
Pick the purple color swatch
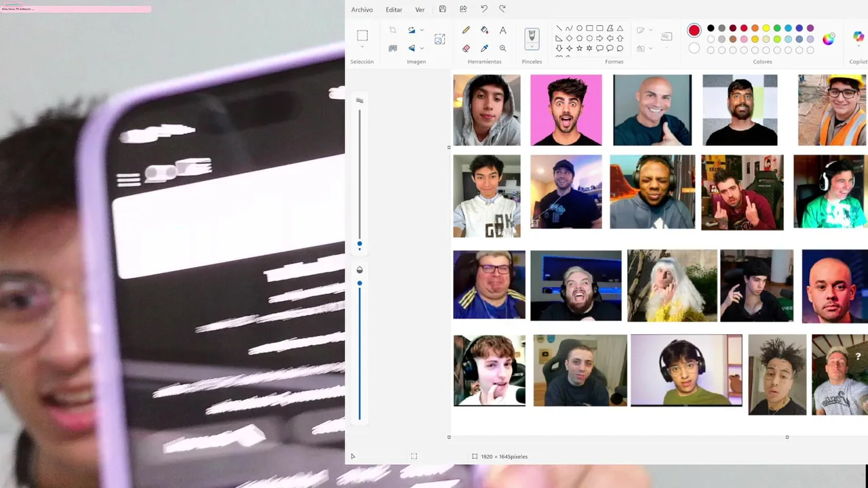(x=810, y=28)
